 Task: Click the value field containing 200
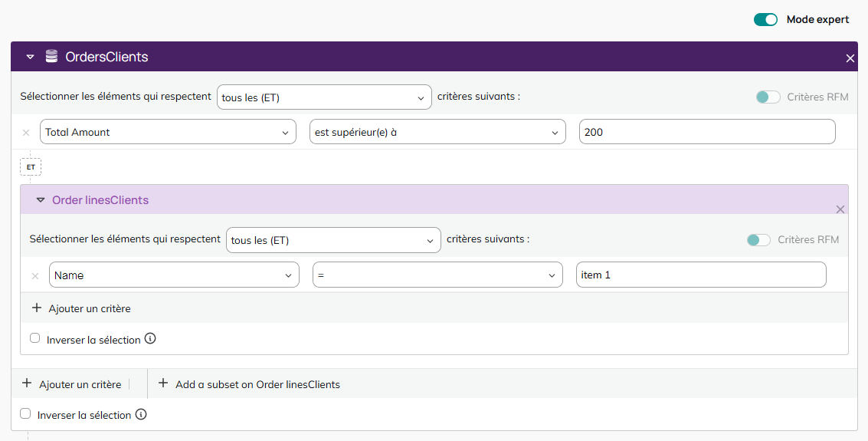(707, 132)
